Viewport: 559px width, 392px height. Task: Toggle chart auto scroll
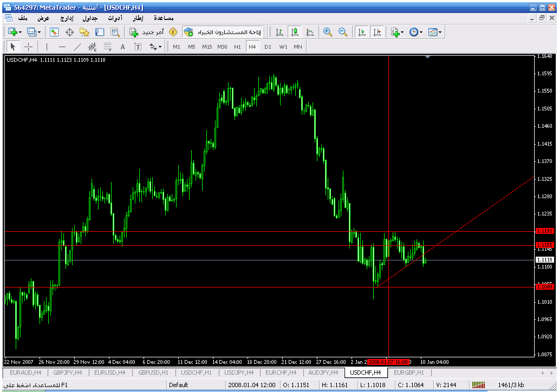coord(361,32)
